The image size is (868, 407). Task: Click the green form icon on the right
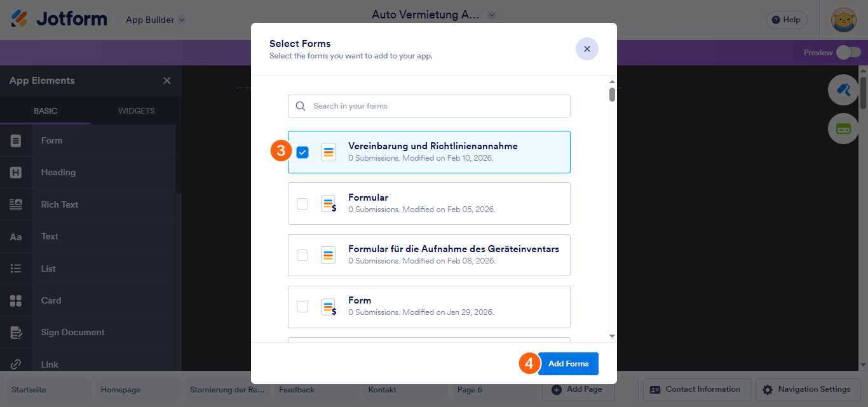(843, 129)
